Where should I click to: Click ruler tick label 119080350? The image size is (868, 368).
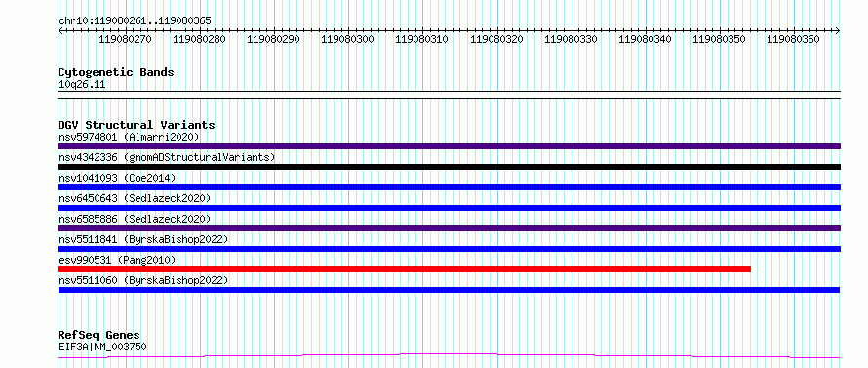click(x=719, y=39)
